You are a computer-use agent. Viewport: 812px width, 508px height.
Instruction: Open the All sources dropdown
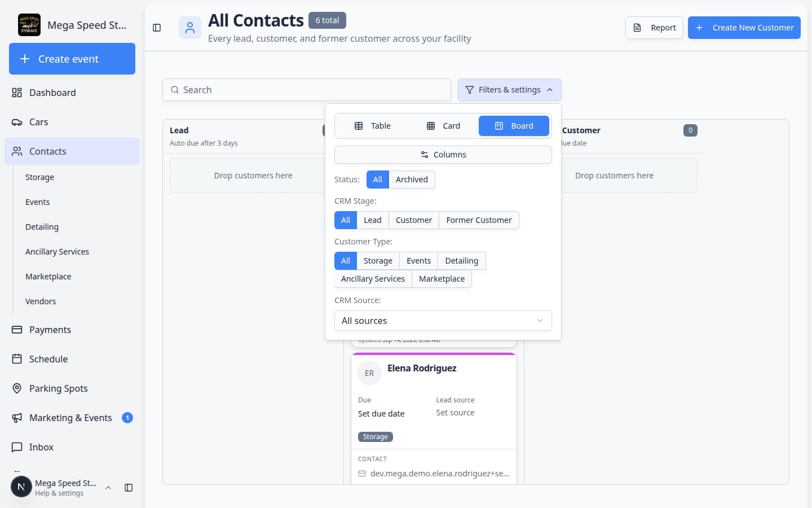coord(443,321)
